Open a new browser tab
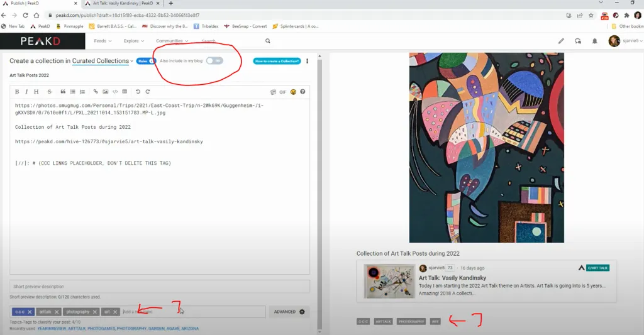This screenshot has height=335, width=644. [x=171, y=3]
